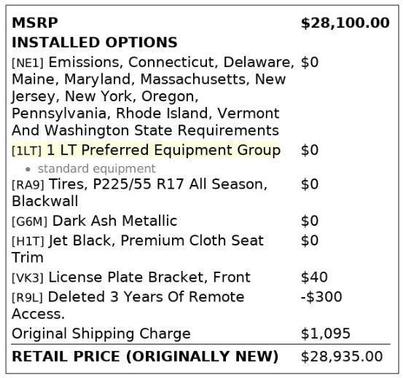Click Deleted 3 Years Of Remote Access
Screen dimensions: 403x378
click(x=128, y=305)
